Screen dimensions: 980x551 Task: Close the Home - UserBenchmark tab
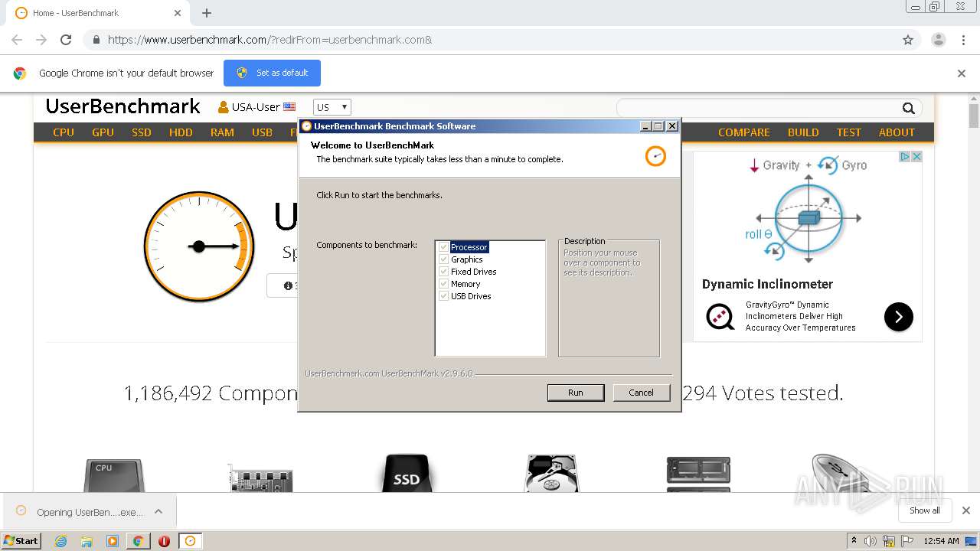[178, 13]
